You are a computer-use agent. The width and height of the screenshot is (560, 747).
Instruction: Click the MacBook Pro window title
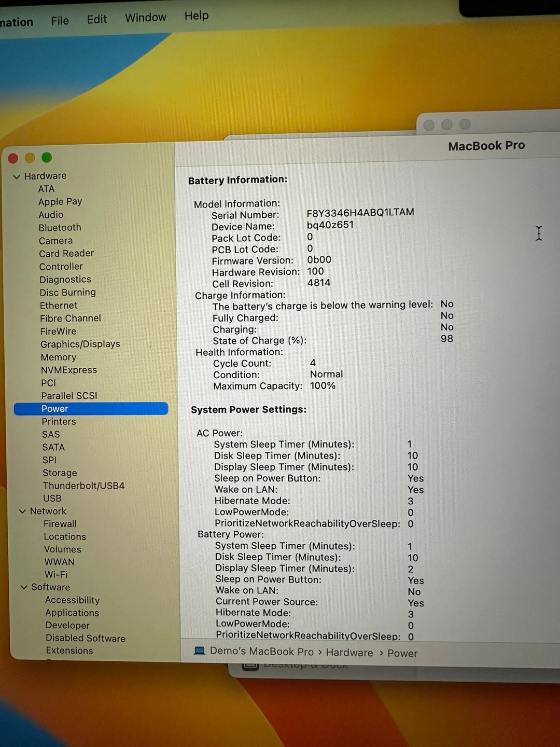click(x=486, y=146)
